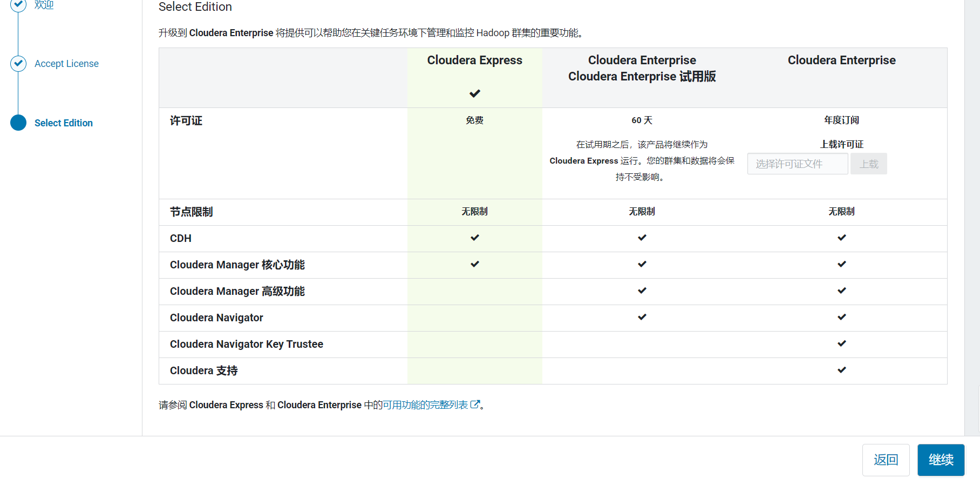Click the 选择许可证文件 license file field
This screenshot has width=980, height=479.
(x=798, y=164)
